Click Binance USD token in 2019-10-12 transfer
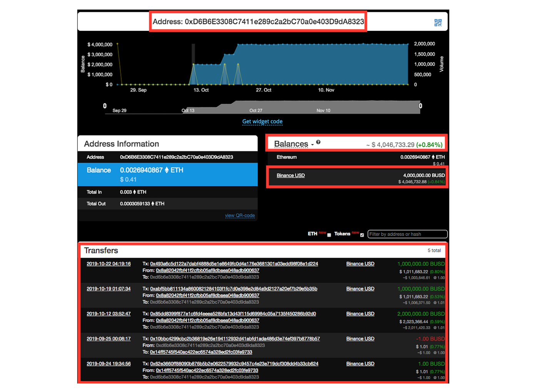Screen dimensions: 560x392 [x=360, y=314]
